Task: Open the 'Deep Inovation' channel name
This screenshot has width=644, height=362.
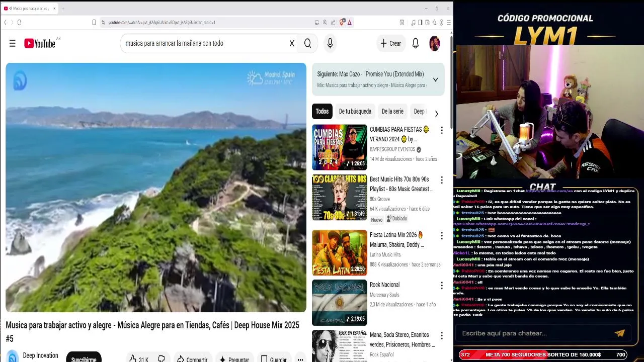Action: [40, 355]
